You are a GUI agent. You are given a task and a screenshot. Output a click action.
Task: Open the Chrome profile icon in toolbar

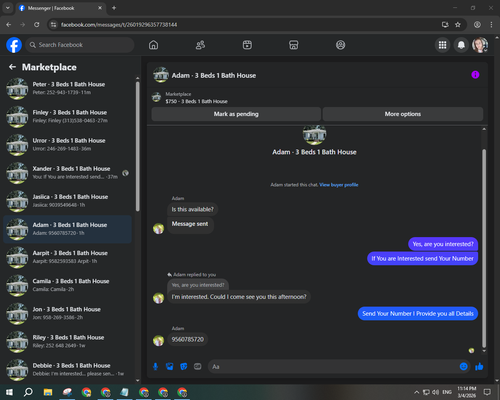(x=477, y=25)
